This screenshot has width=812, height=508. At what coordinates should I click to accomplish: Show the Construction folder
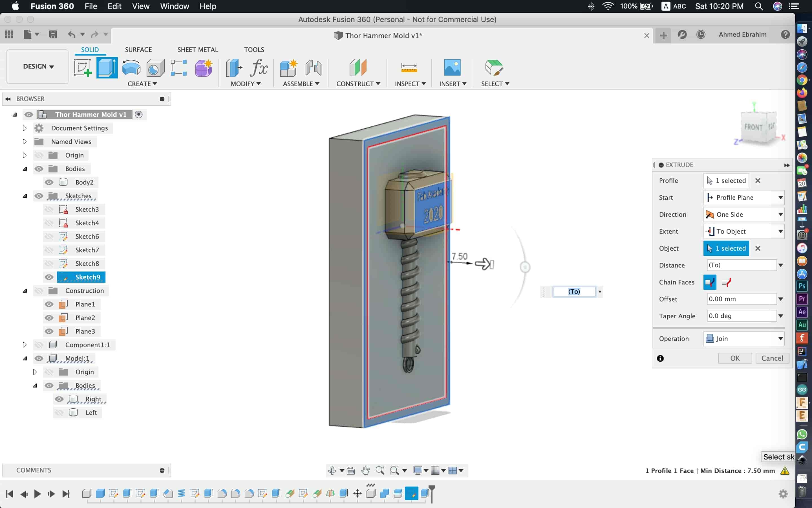coord(39,291)
